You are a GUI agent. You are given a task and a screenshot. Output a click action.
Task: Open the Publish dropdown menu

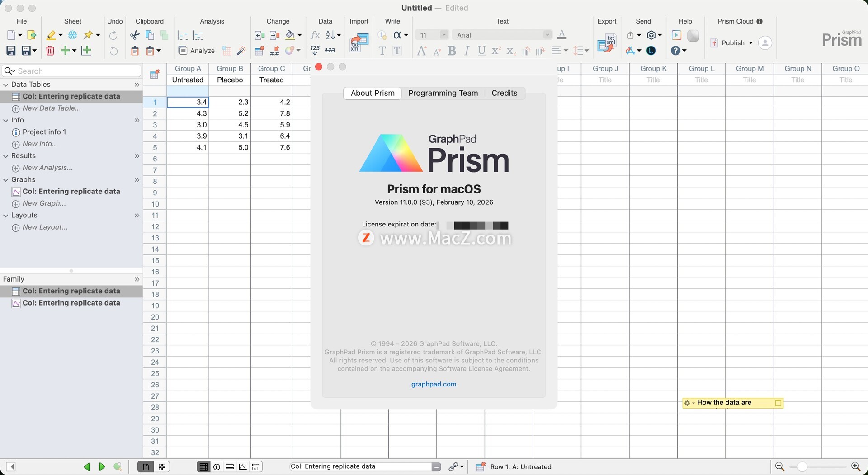pos(750,43)
